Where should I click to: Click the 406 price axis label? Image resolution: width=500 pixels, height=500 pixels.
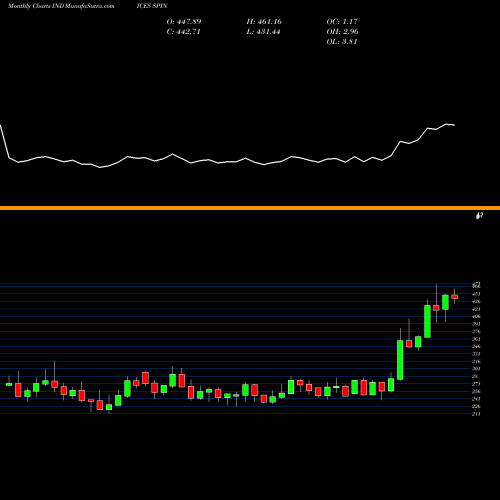coord(477,317)
